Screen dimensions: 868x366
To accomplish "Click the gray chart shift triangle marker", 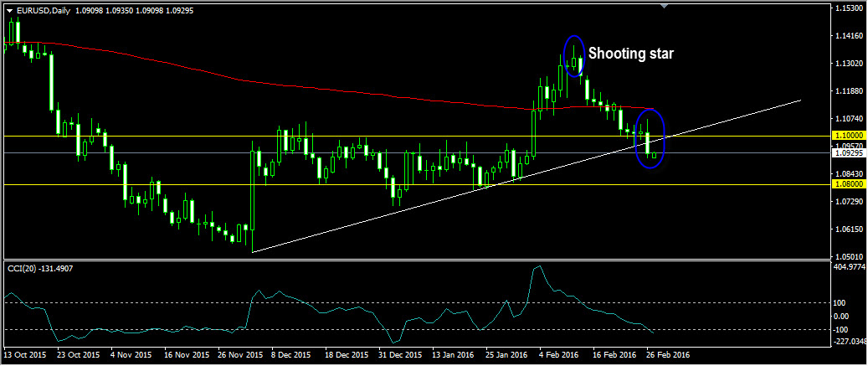I will [665, 6].
